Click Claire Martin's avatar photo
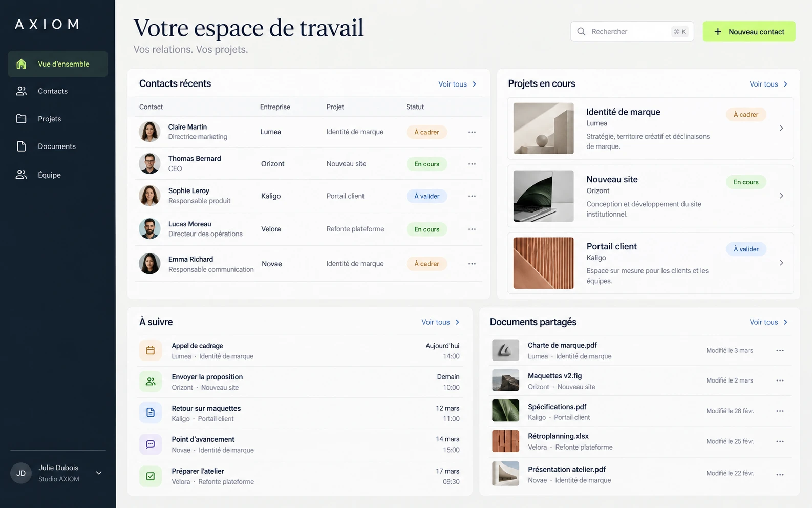Screen dimensions: 812x508 tap(149, 132)
